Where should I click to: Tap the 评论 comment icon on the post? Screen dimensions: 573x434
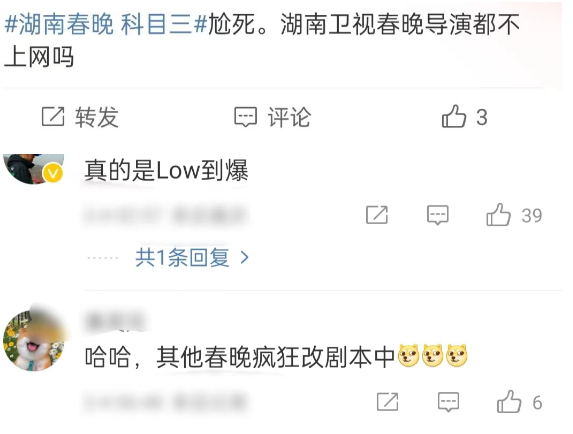pyautogui.click(x=245, y=117)
